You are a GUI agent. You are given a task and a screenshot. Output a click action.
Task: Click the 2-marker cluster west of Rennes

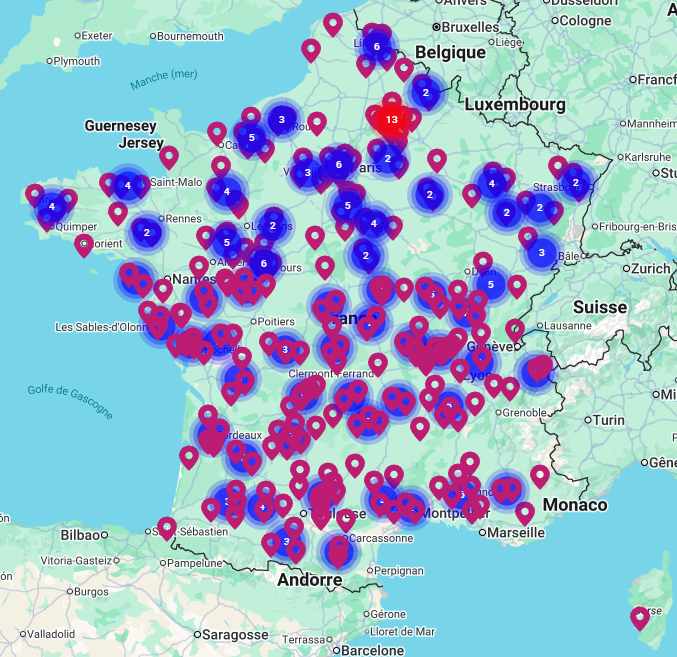(x=146, y=233)
